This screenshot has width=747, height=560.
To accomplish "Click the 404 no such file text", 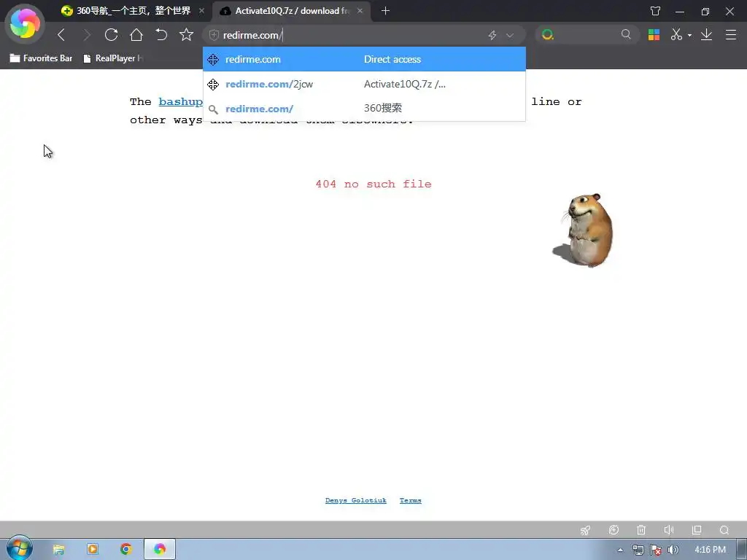I will (373, 184).
